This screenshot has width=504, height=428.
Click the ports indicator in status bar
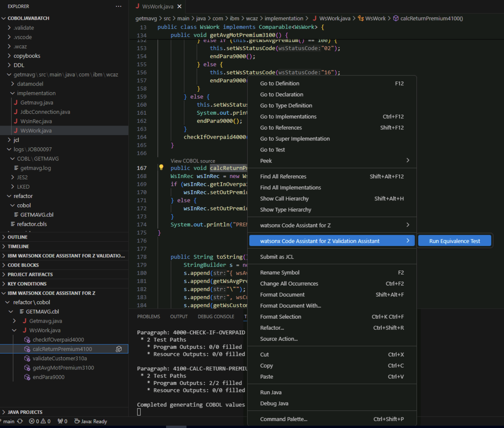[63, 421]
